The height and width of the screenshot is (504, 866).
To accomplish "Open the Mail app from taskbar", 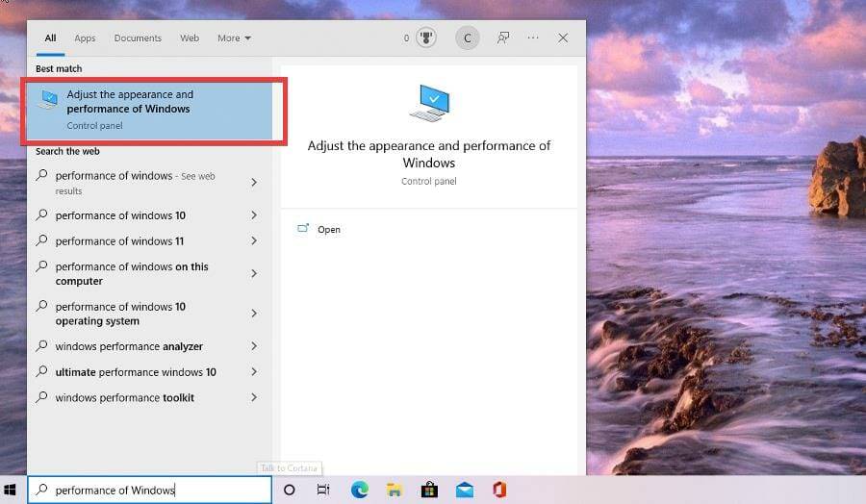I will coord(464,490).
